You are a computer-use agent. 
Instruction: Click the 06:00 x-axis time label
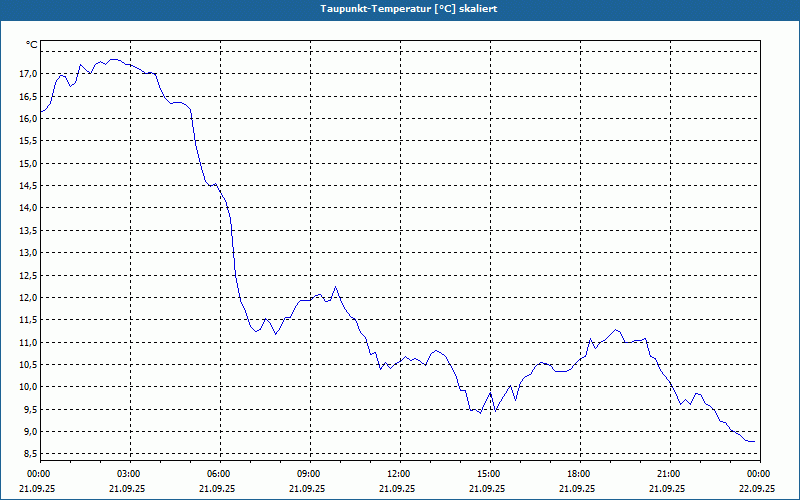click(x=218, y=474)
